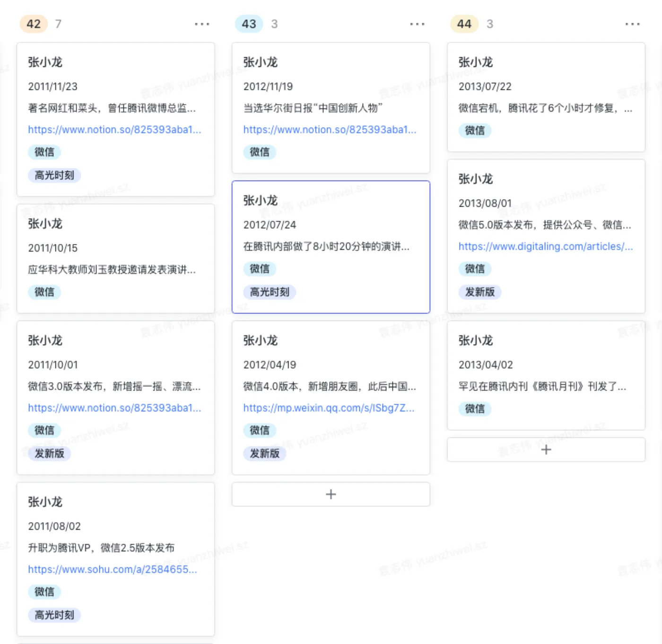Click the date 2012/07/24

[x=270, y=225]
